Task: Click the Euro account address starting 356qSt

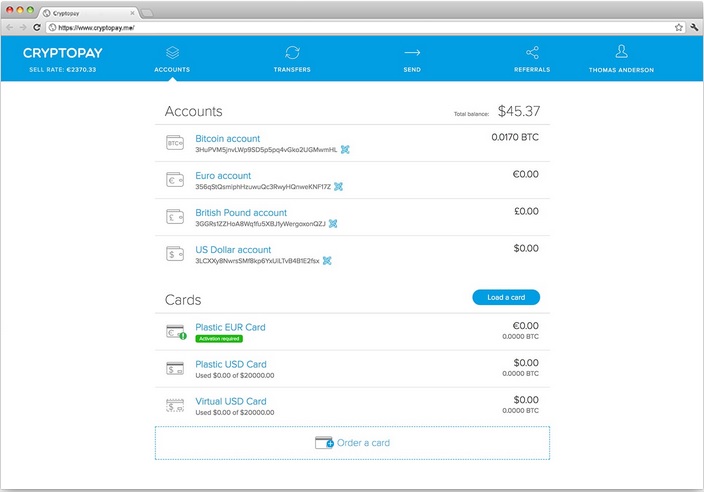Action: click(263, 186)
